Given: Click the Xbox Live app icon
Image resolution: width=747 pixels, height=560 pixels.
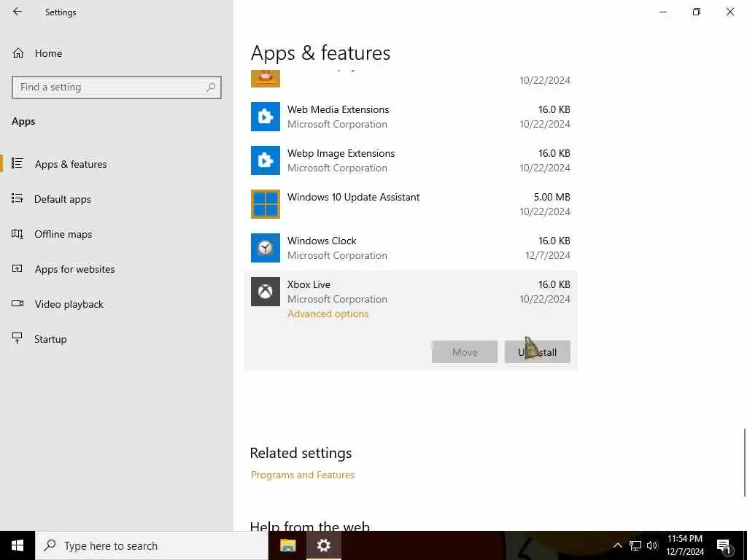Looking at the screenshot, I should [266, 292].
